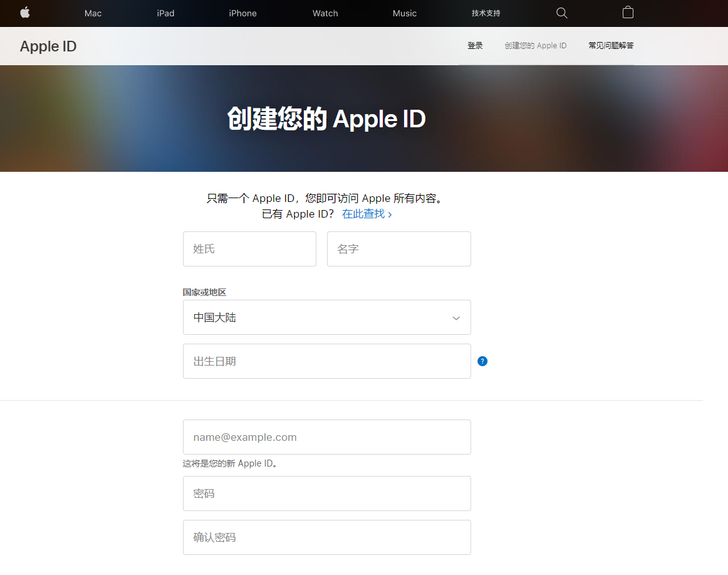Click the 在此查找 link
Viewport: 728px width, 575px height.
tap(367, 214)
